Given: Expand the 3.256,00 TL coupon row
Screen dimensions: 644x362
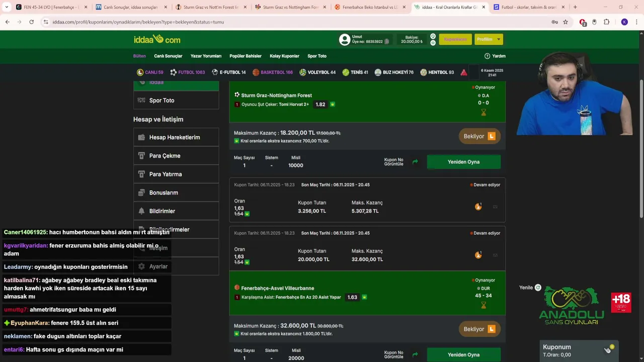Looking at the screenshot, I should pos(367,200).
